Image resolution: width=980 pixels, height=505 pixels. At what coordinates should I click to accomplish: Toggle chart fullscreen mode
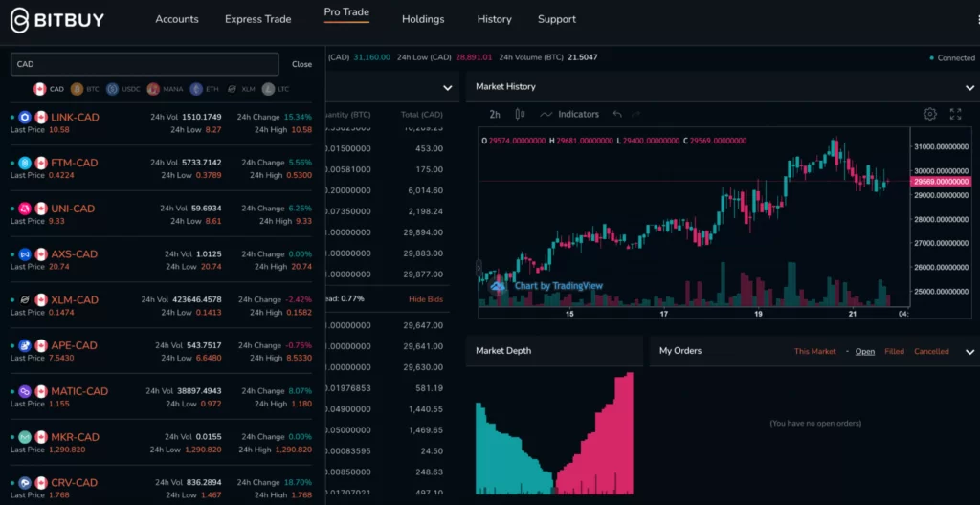click(956, 114)
